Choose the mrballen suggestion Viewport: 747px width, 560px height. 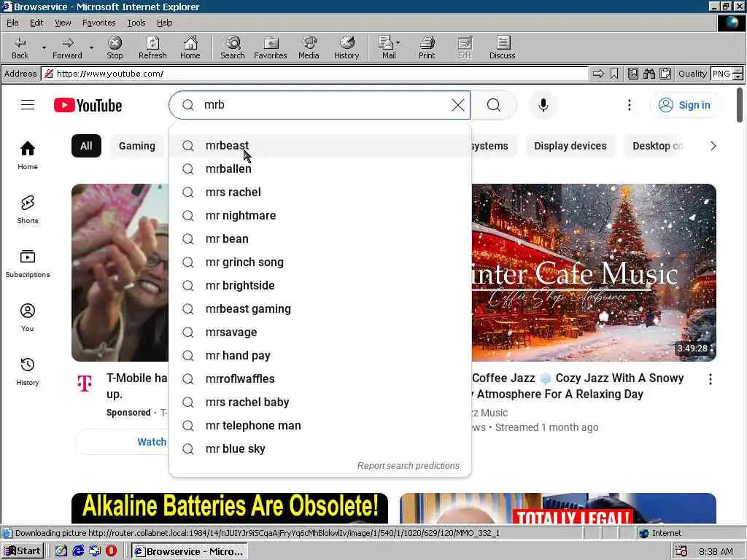(320, 169)
